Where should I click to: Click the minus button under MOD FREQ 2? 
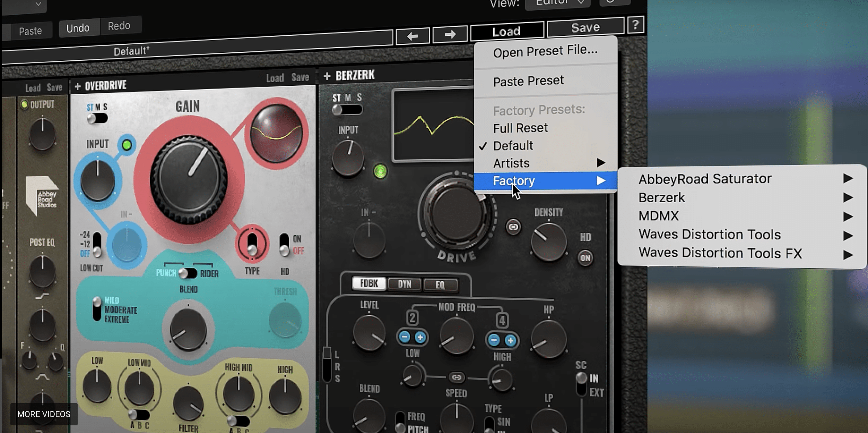point(404,337)
